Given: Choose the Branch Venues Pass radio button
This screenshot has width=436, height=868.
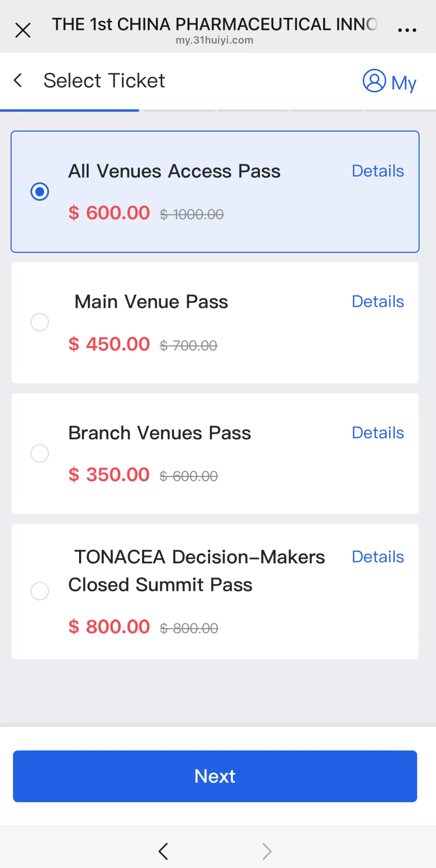Looking at the screenshot, I should 40,453.
